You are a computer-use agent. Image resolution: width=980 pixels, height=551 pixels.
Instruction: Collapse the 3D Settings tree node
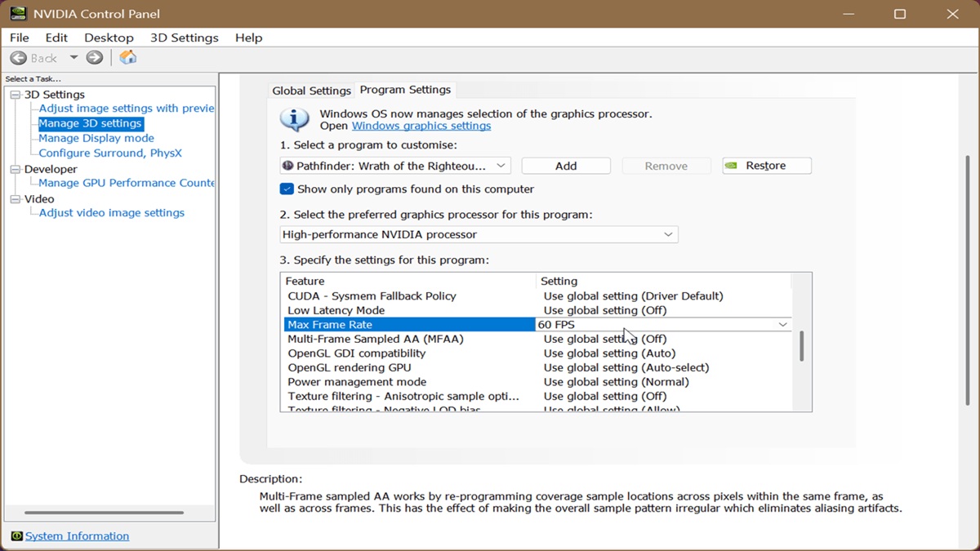point(15,95)
